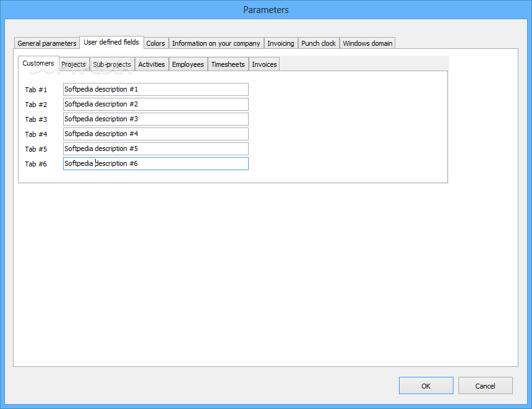
Task: Select the Customers sub-tab
Action: click(38, 63)
